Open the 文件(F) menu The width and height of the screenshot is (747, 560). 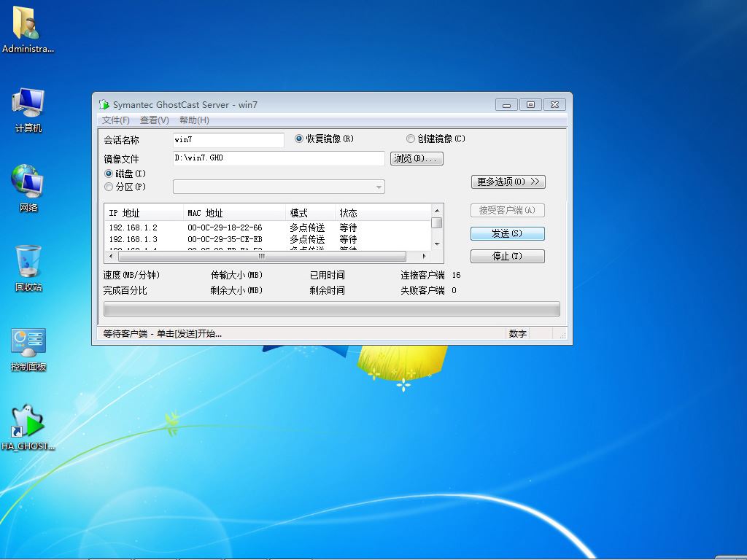point(116,120)
